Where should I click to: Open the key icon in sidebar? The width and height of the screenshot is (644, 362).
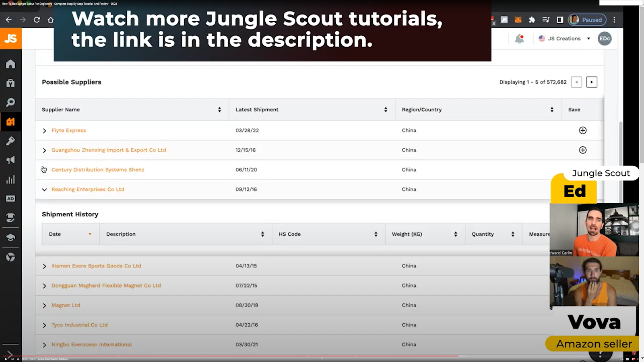10,141
